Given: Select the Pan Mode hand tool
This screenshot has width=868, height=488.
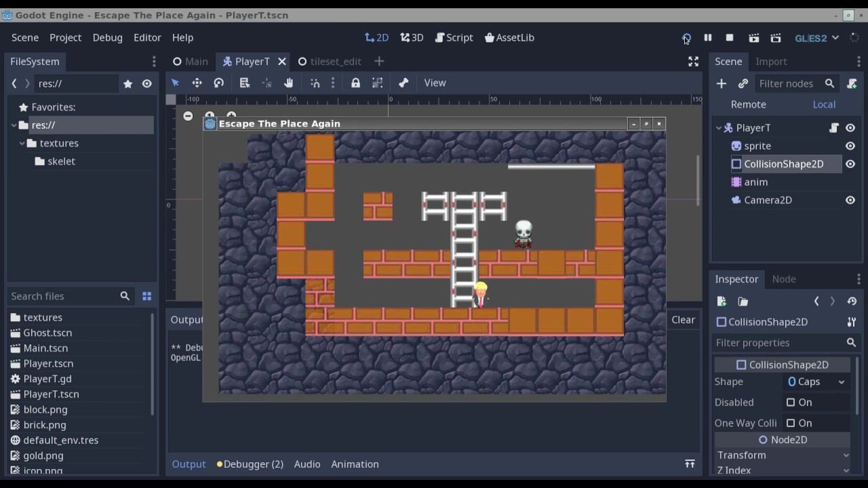Looking at the screenshot, I should click(x=288, y=83).
